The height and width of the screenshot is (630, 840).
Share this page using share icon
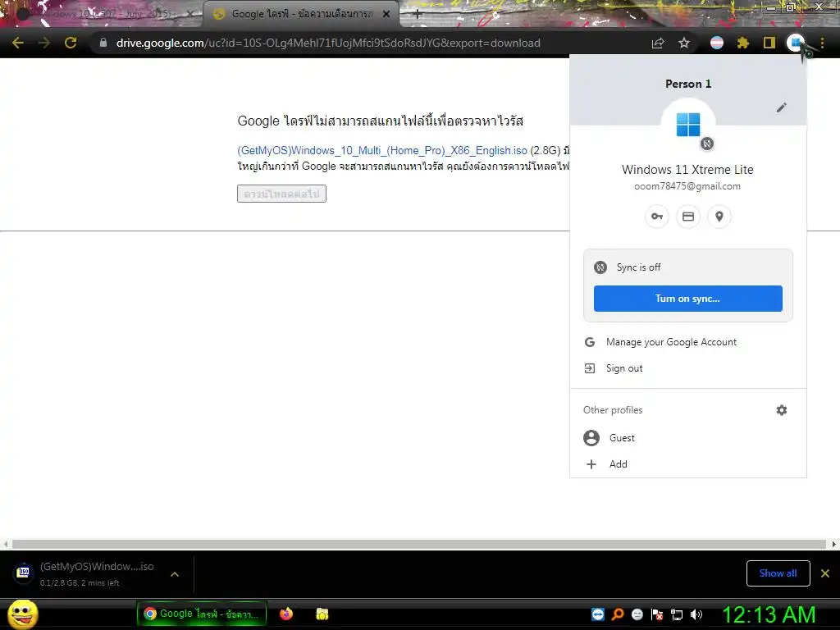(x=658, y=43)
